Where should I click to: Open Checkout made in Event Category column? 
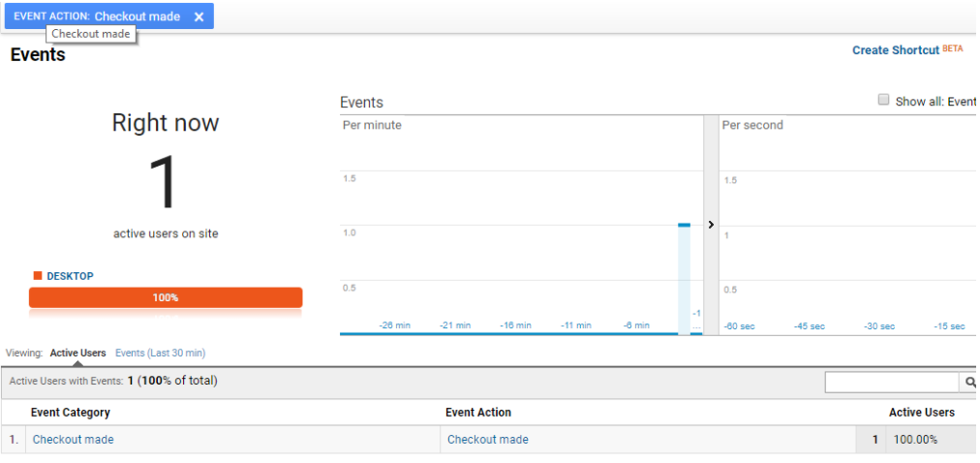74,439
